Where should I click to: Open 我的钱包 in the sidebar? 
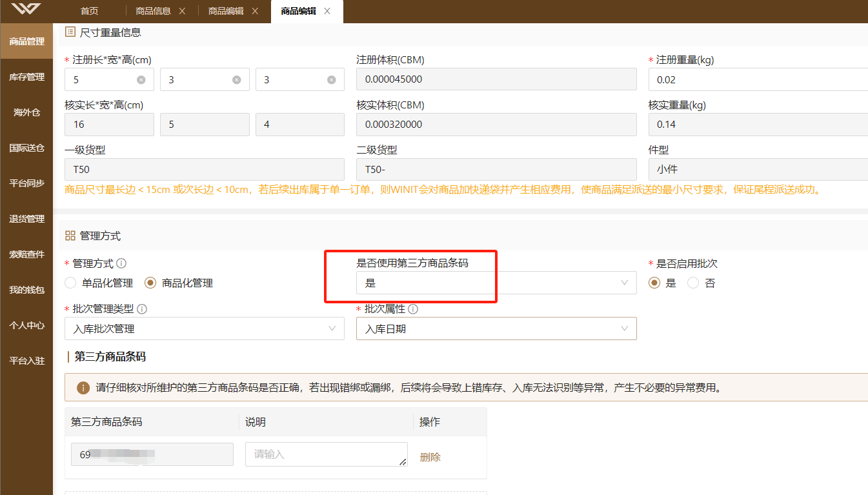pyautogui.click(x=26, y=290)
